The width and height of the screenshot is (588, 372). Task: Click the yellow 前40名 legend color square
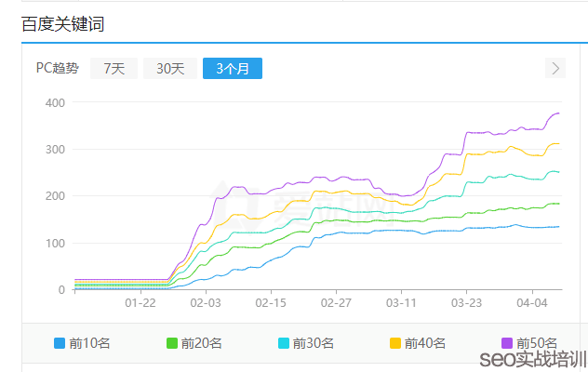[395, 343]
